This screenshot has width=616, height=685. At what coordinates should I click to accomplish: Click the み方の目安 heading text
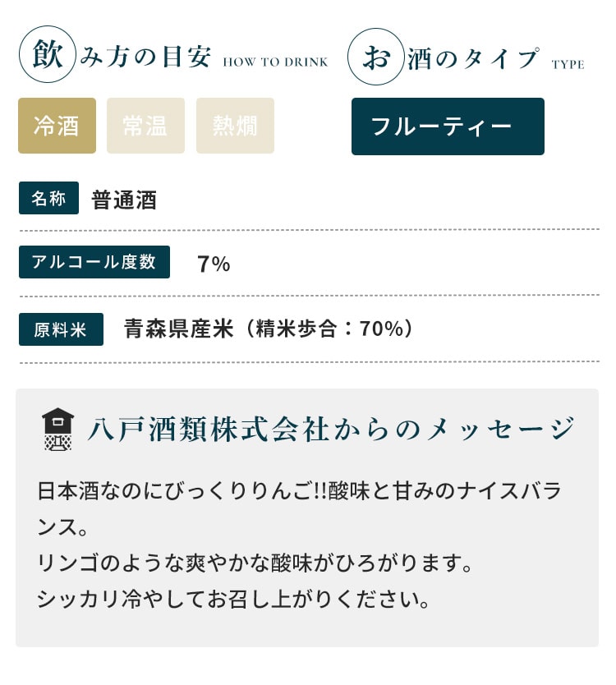click(x=146, y=59)
